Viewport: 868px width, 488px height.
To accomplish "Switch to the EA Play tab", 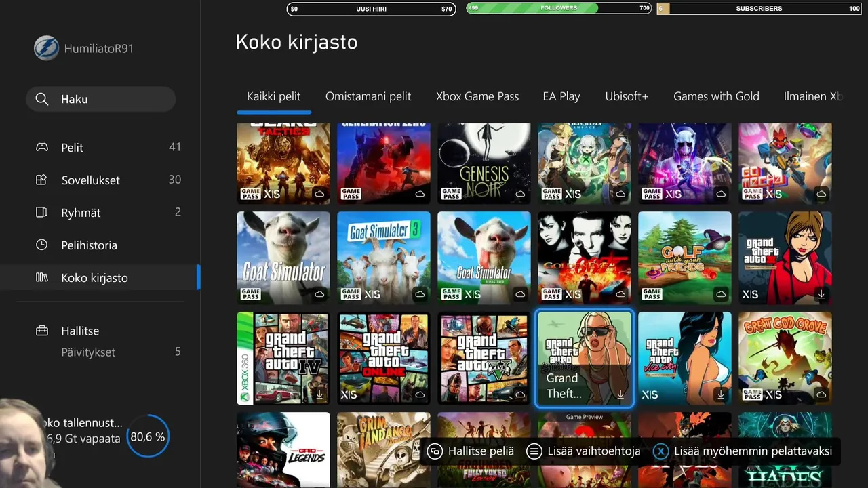I will pyautogui.click(x=561, y=96).
